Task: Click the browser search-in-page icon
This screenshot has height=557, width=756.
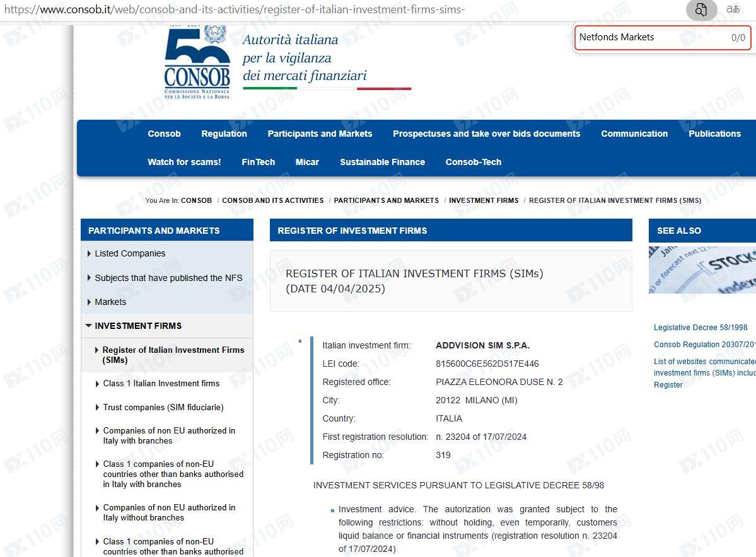Action: (701, 9)
